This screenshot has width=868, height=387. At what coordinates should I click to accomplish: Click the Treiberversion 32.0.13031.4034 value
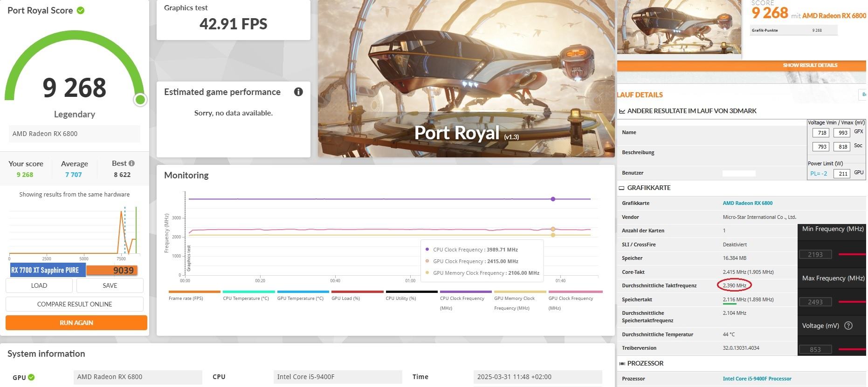tap(741, 348)
